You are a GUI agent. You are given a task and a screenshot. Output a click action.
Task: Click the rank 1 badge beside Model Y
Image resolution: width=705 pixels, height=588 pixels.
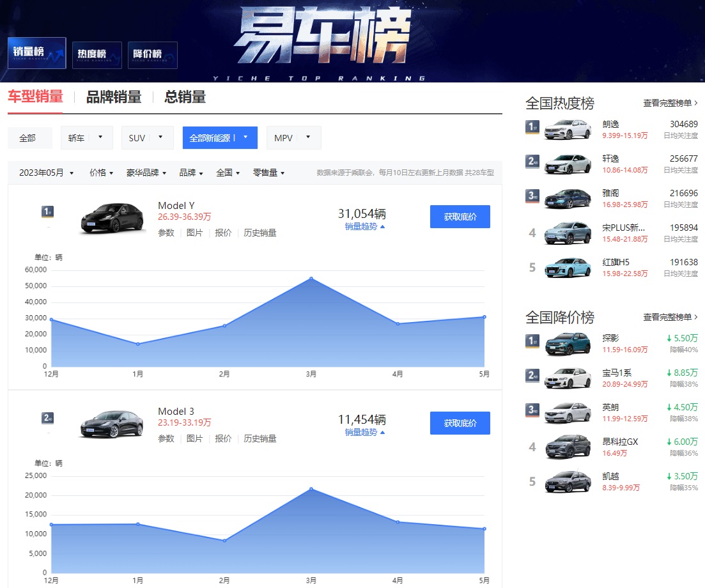click(x=47, y=212)
